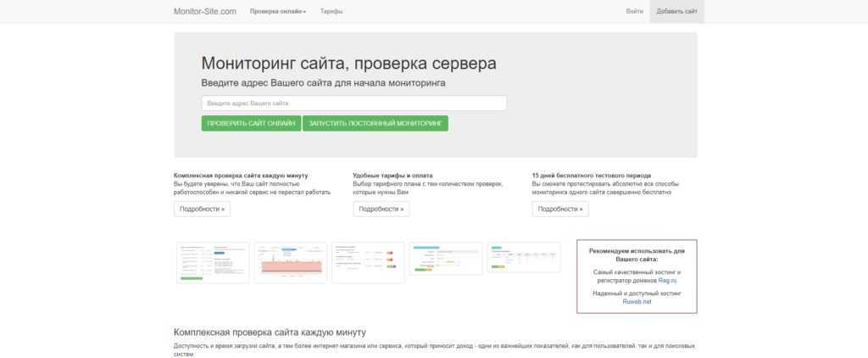Click Войти to sign in

[x=634, y=12]
